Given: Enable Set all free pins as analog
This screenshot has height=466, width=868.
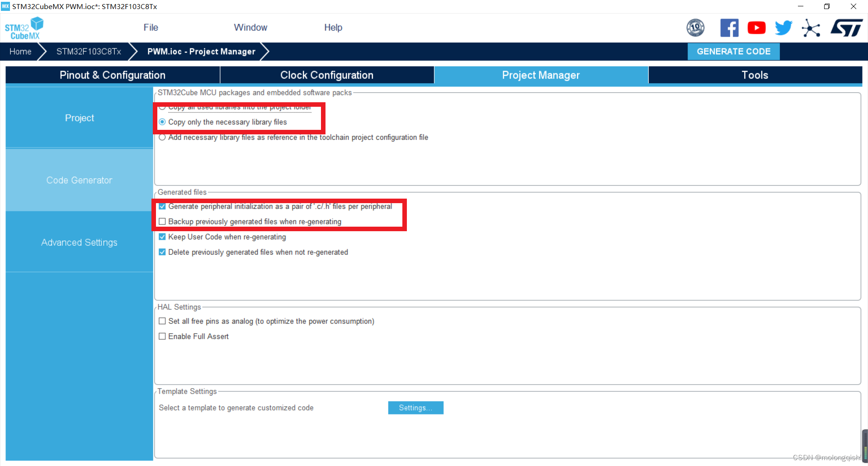Looking at the screenshot, I should tap(162, 321).
